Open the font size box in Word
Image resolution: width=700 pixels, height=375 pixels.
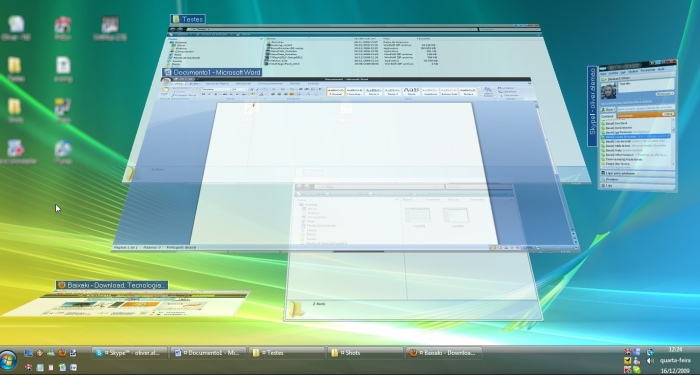pos(239,89)
